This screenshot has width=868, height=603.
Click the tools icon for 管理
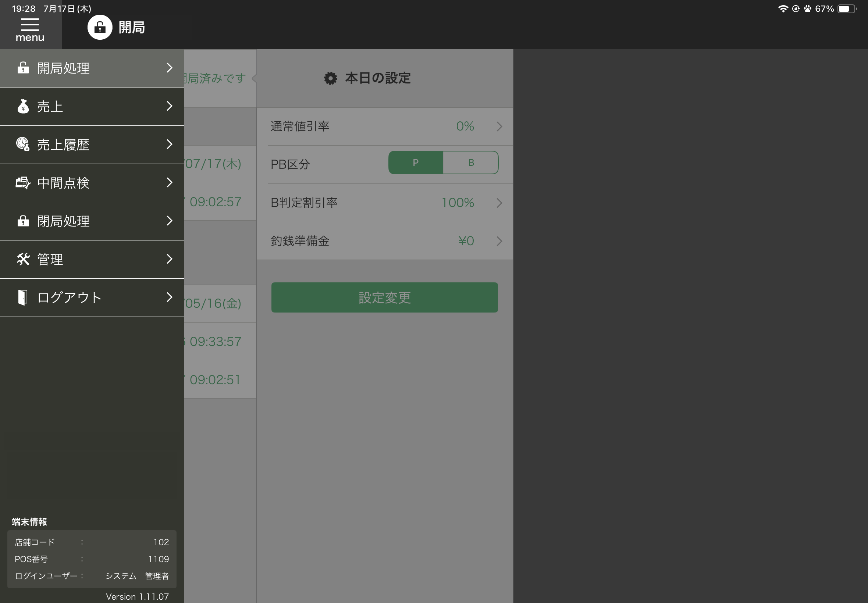[x=23, y=259]
